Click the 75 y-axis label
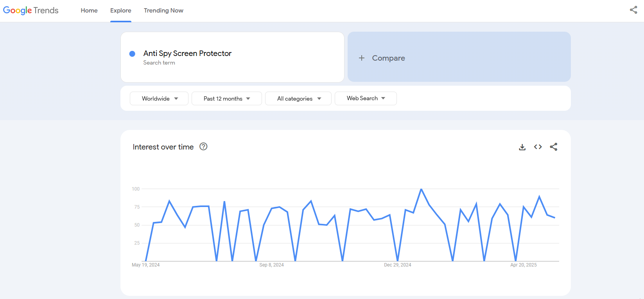Viewport: 644px width, 299px height. point(137,207)
